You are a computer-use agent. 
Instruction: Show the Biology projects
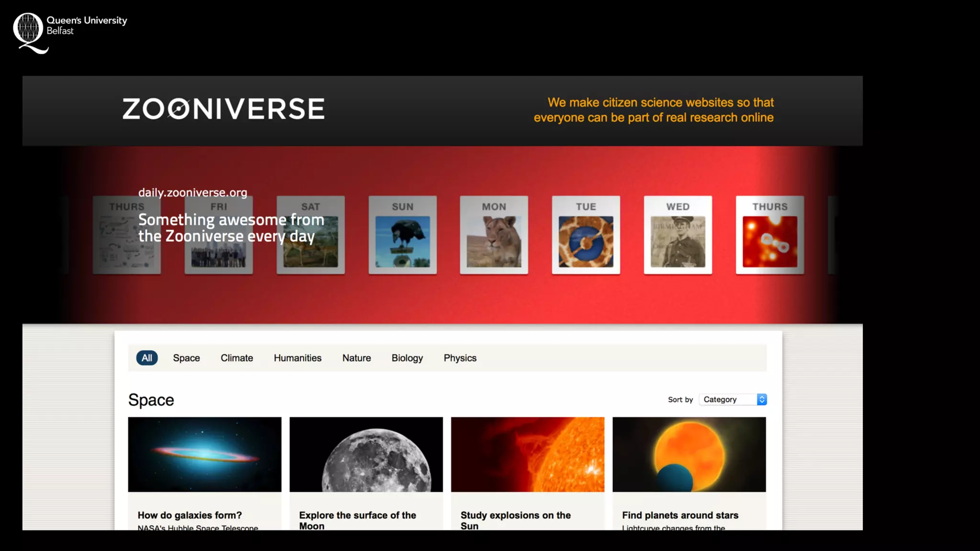pyautogui.click(x=407, y=358)
